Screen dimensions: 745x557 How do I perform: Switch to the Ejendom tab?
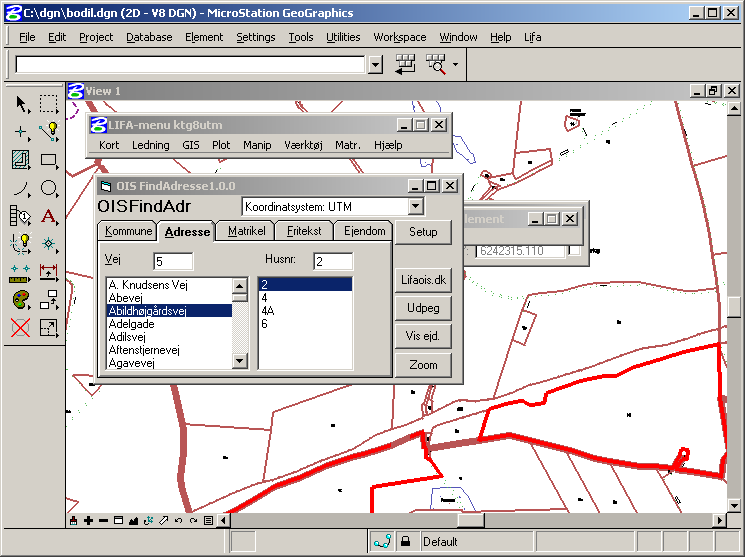pyautogui.click(x=364, y=231)
